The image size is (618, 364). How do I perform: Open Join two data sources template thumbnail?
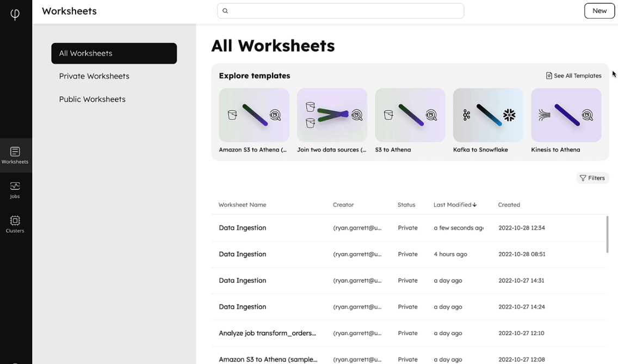[x=332, y=115]
